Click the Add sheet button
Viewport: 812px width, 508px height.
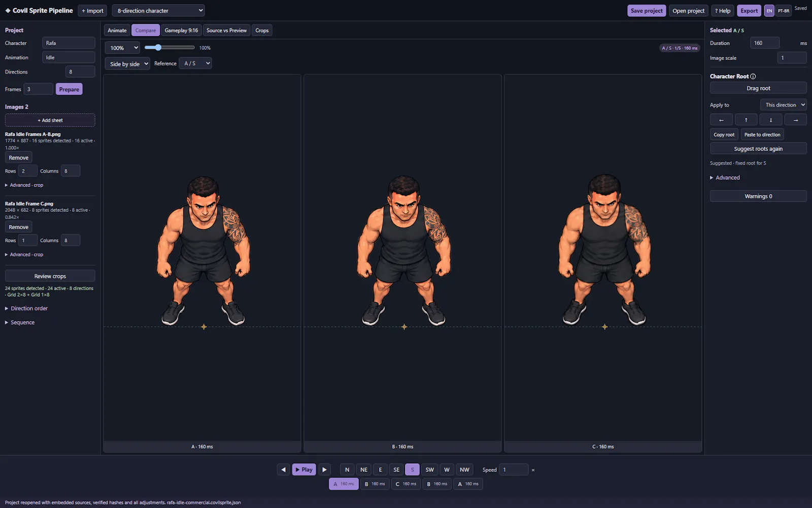[x=50, y=120]
